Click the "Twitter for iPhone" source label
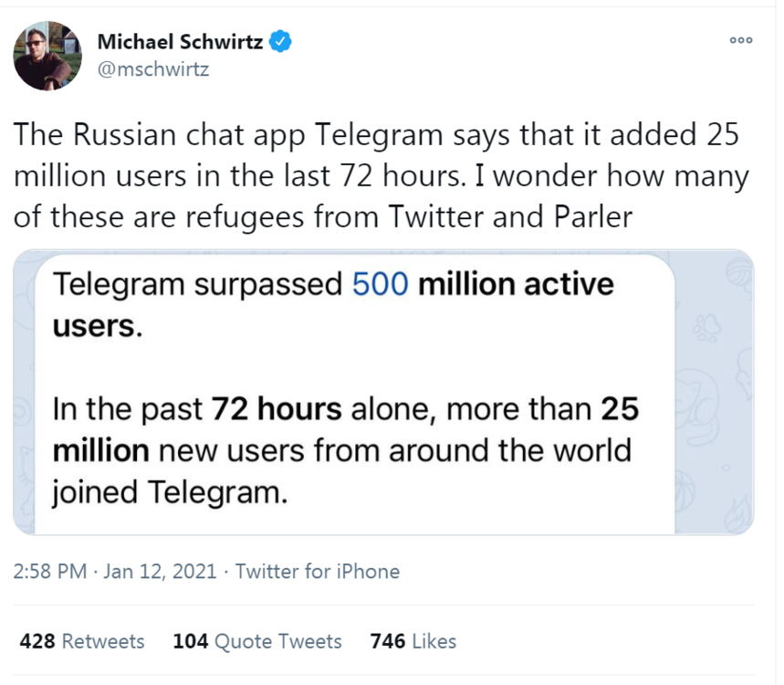 click(317, 572)
